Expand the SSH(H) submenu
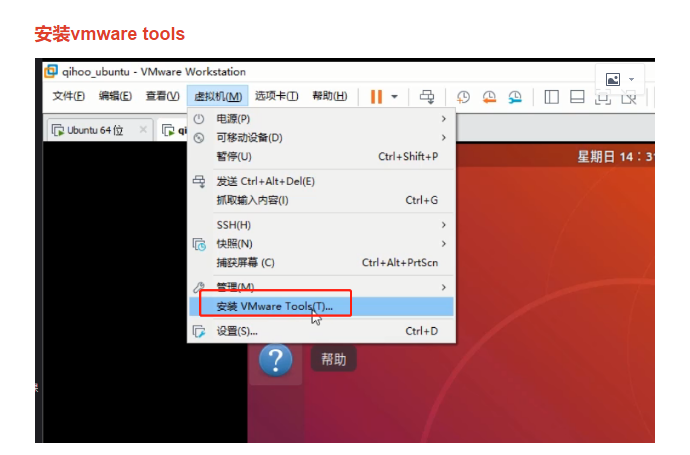This screenshot has height=455, width=690. pos(321,225)
